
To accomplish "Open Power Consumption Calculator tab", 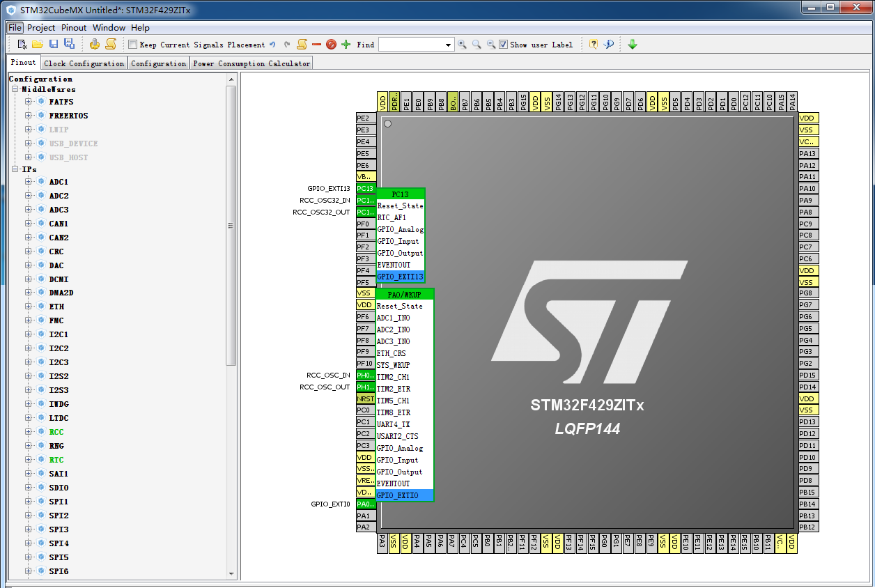I will pos(251,63).
